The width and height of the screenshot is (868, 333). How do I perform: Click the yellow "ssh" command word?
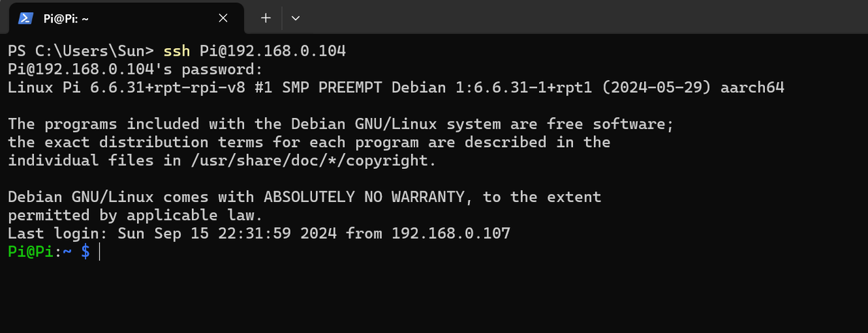pyautogui.click(x=176, y=51)
